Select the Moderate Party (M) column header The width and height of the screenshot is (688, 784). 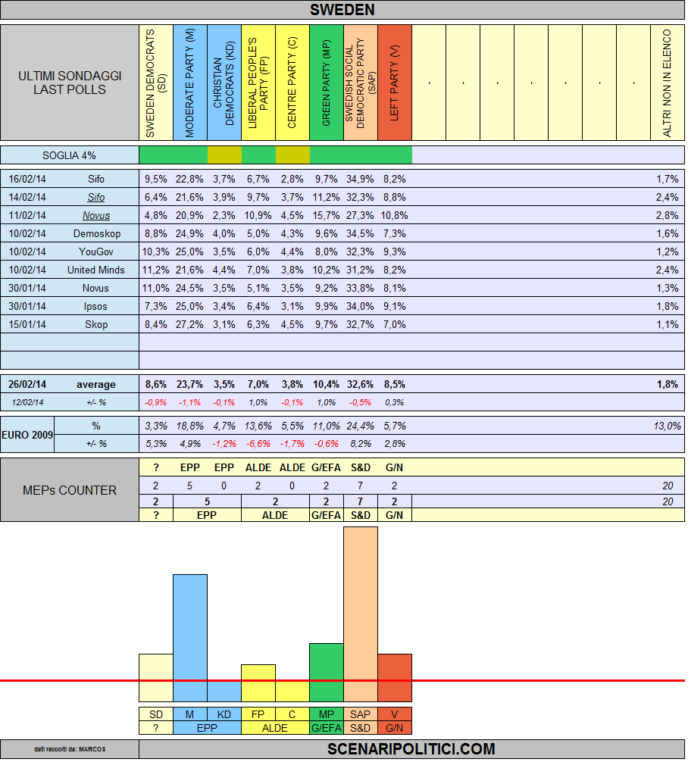[x=190, y=83]
